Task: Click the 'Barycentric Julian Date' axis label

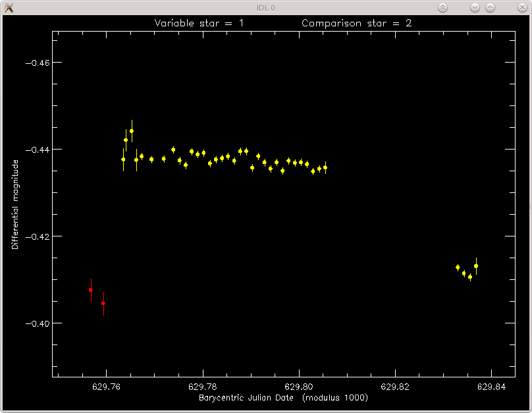Action: [246, 398]
